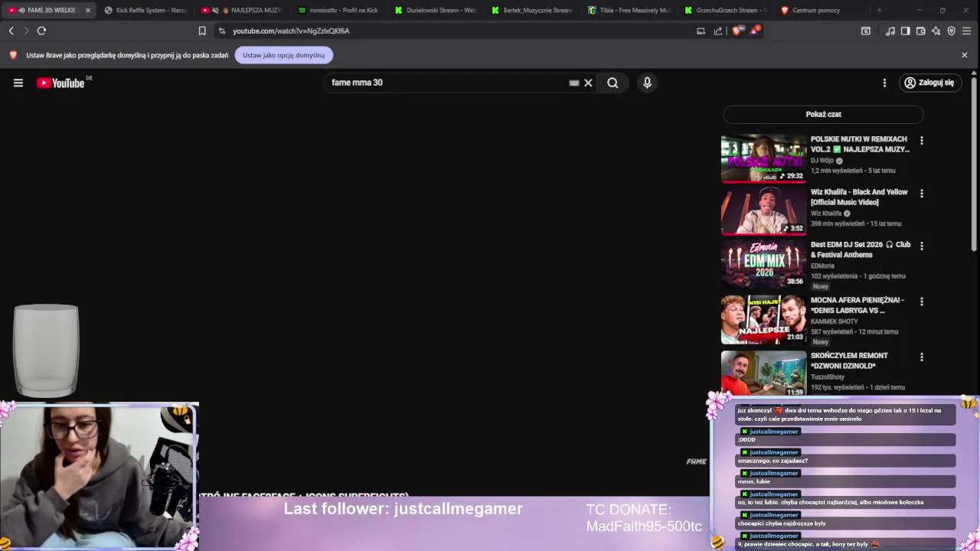Image resolution: width=980 pixels, height=551 pixels.
Task: Go back with the browser back arrow
Action: (11, 31)
